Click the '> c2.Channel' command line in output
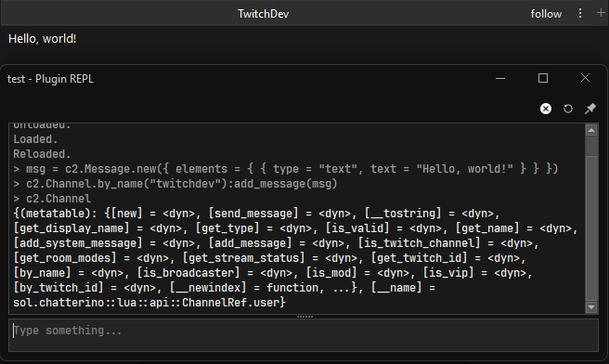The image size is (609, 364). tap(52, 199)
